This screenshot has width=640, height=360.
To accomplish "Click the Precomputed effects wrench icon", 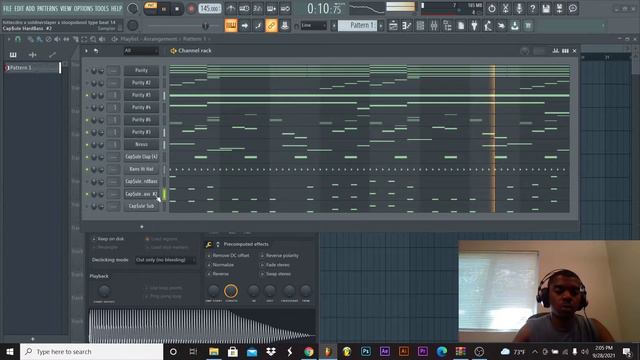I will click(209, 244).
